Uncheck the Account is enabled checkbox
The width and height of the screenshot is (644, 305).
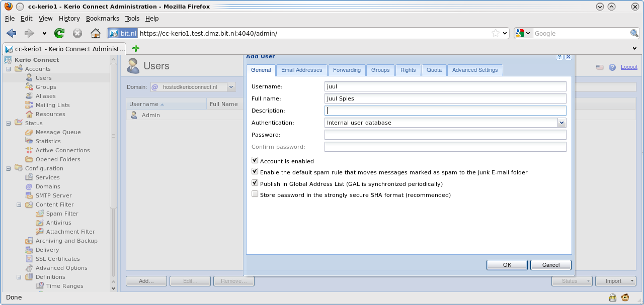pos(255,161)
